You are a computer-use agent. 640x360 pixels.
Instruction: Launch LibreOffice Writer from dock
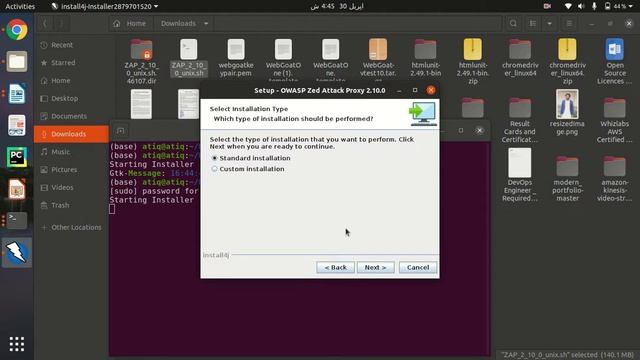click(x=17, y=93)
